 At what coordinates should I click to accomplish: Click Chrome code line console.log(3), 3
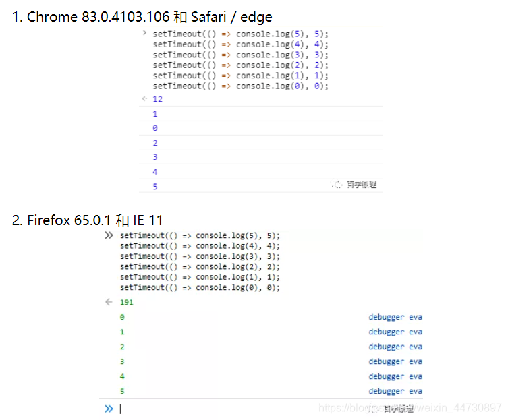[x=240, y=55]
